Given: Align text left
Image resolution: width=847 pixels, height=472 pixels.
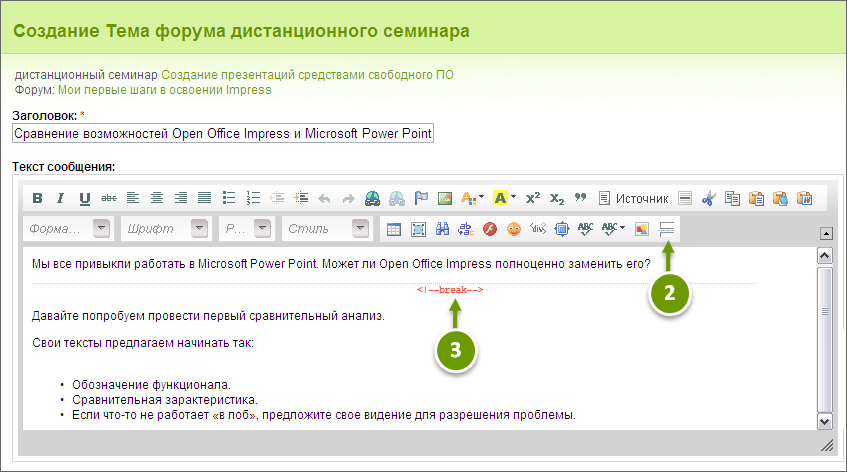Looking at the screenshot, I should point(133,198).
